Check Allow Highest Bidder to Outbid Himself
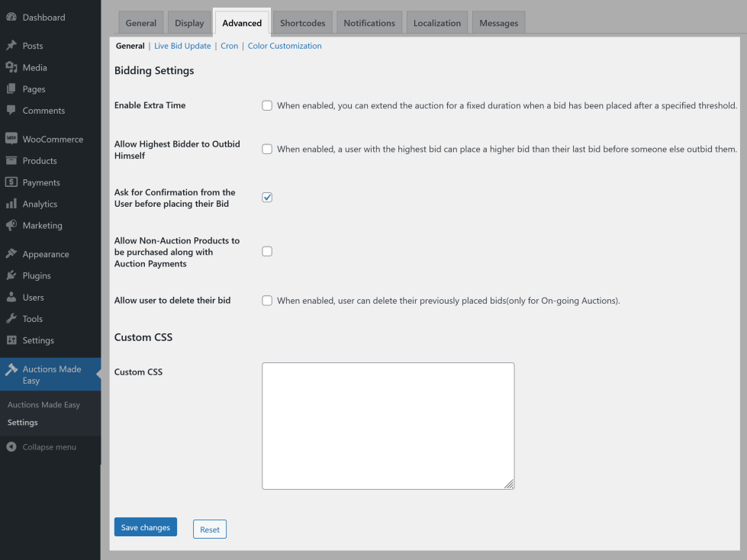The height and width of the screenshot is (560, 747). point(267,149)
